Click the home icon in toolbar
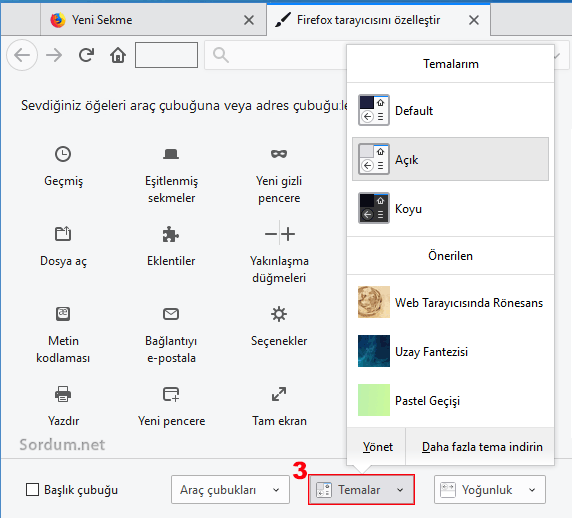The height and width of the screenshot is (518, 572). (118, 55)
